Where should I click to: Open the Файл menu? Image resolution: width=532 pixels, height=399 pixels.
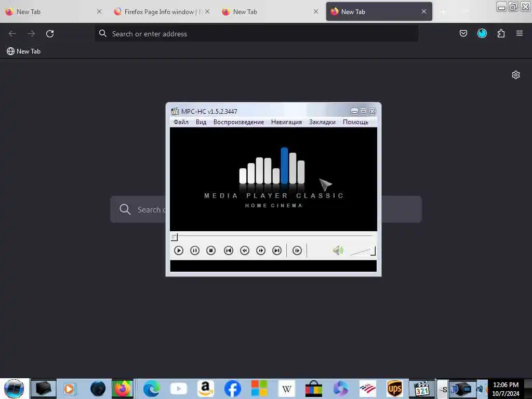click(181, 122)
